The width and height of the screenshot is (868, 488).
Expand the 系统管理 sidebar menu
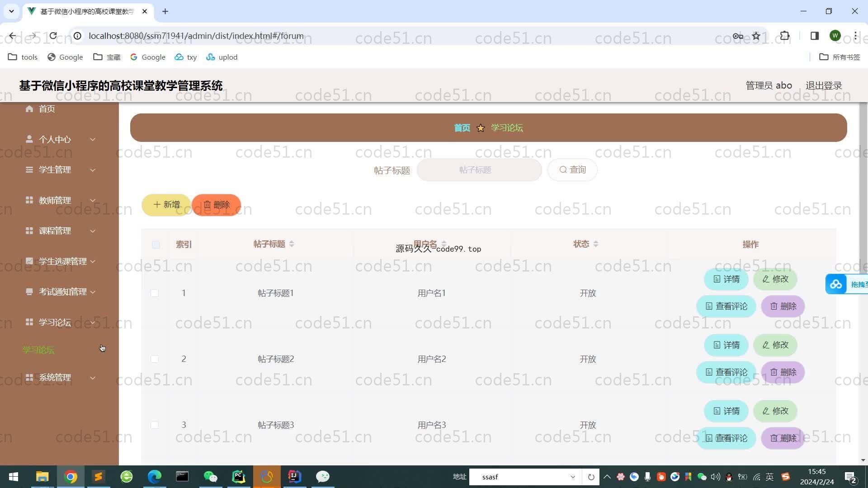[x=60, y=377]
